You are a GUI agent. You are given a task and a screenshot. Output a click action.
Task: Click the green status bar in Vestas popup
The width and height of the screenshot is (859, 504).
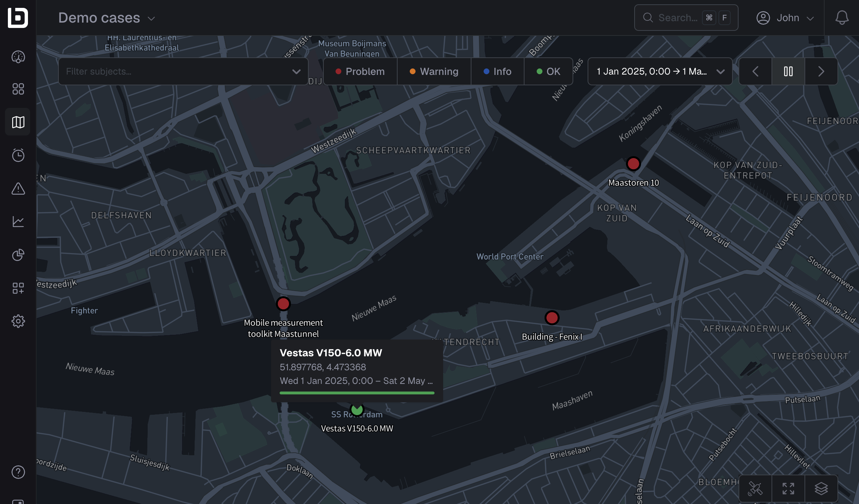tap(357, 393)
